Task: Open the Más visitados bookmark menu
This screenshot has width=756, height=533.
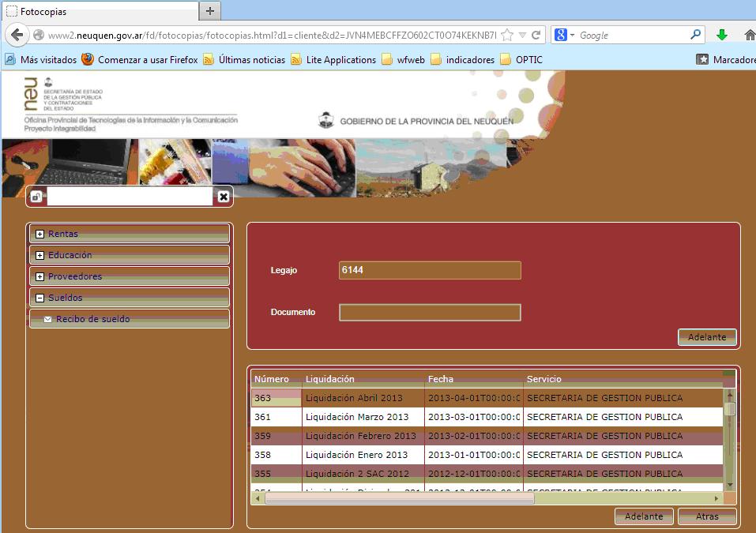Action: (x=41, y=59)
